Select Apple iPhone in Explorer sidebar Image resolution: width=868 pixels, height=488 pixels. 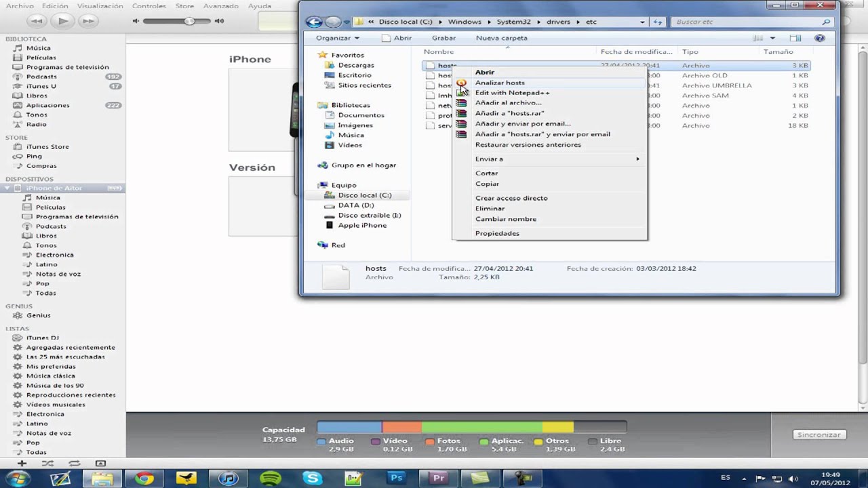(x=362, y=225)
